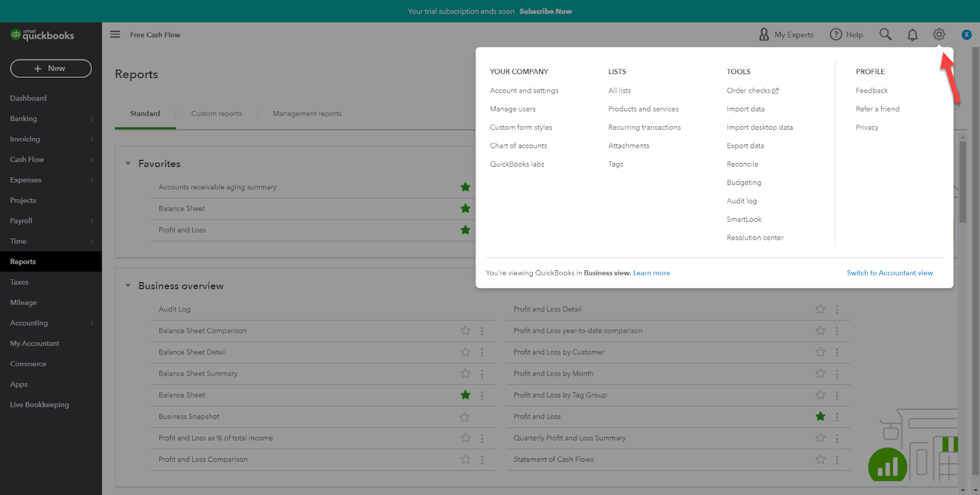
Task: Switch to the Custom reports tab
Action: tap(216, 113)
